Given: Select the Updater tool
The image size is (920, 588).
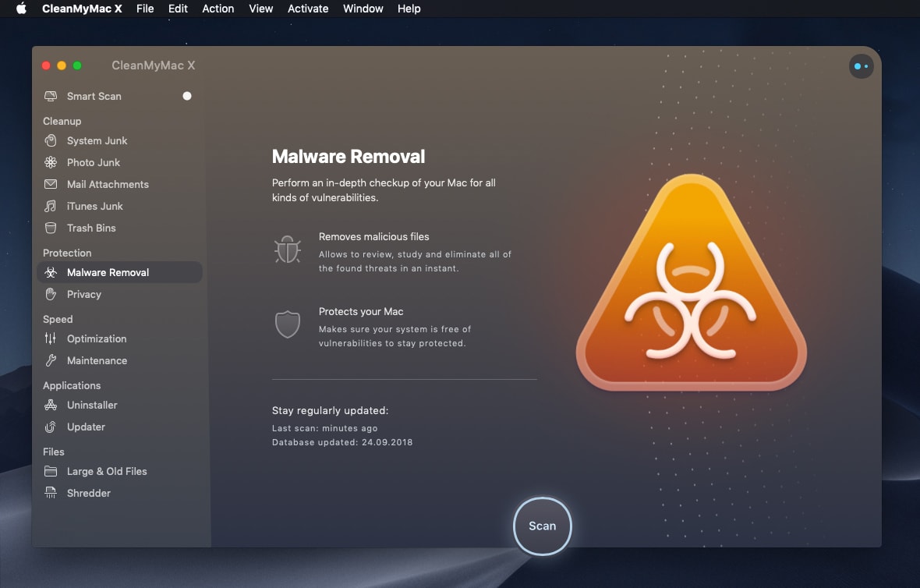Looking at the screenshot, I should (x=87, y=427).
